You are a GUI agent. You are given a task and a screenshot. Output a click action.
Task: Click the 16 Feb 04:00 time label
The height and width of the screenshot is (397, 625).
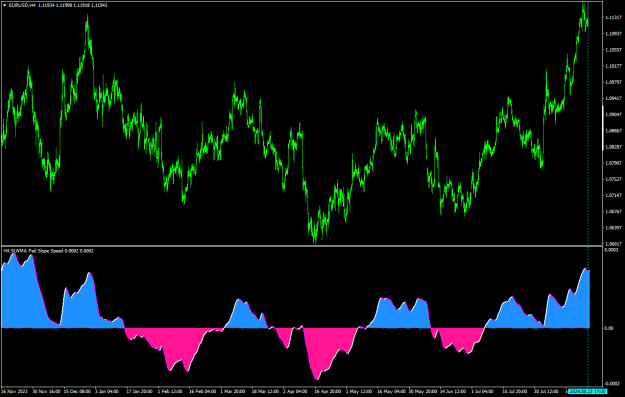202,391
